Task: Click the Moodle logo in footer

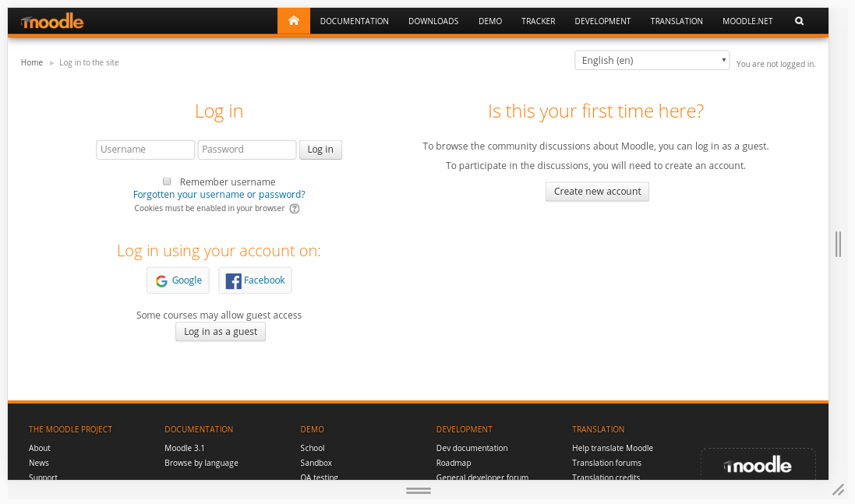Action: coord(758,465)
